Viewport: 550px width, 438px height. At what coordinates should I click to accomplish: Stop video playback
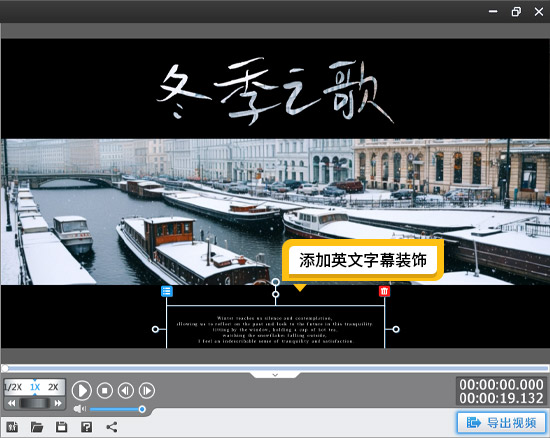click(x=105, y=390)
